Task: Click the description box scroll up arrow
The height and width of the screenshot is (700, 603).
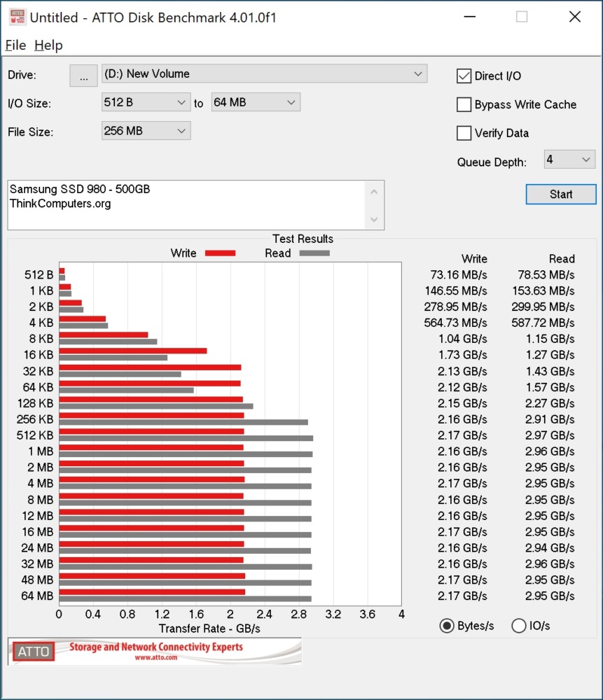Action: pyautogui.click(x=374, y=192)
